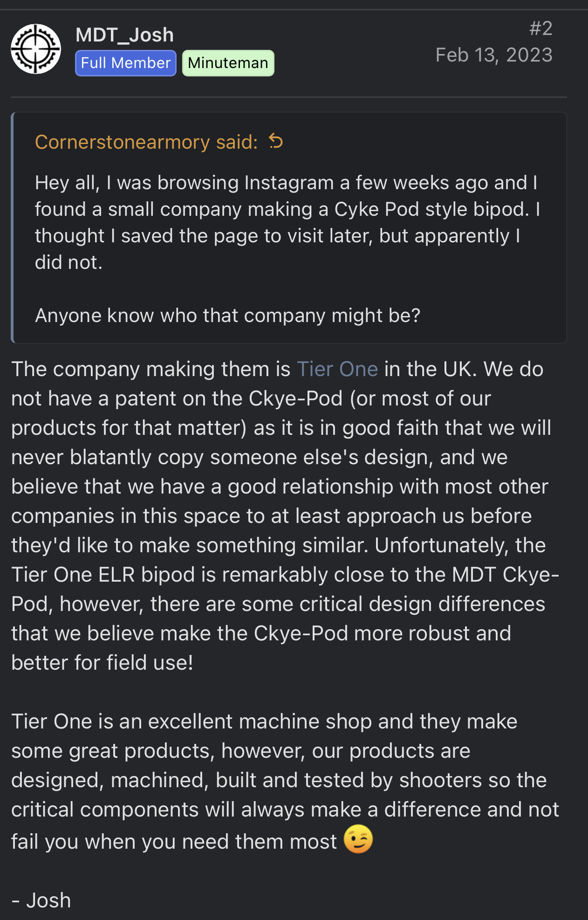Viewport: 588px width, 920px height.
Task: Click the "Cornerstonearmory said:" quote header
Action: [x=146, y=142]
